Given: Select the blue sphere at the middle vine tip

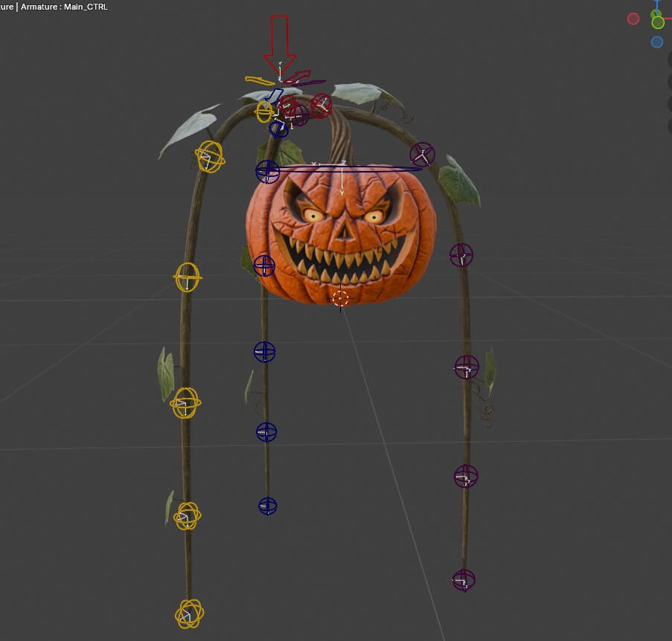Looking at the screenshot, I should (x=268, y=506).
